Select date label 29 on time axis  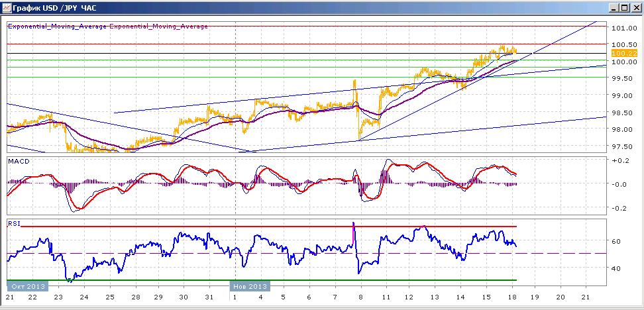click(160, 297)
